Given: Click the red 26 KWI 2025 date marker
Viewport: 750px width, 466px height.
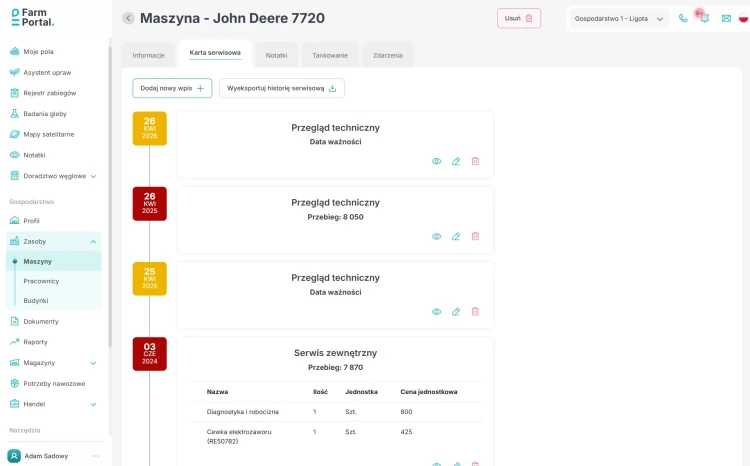Looking at the screenshot, I should pos(150,203).
